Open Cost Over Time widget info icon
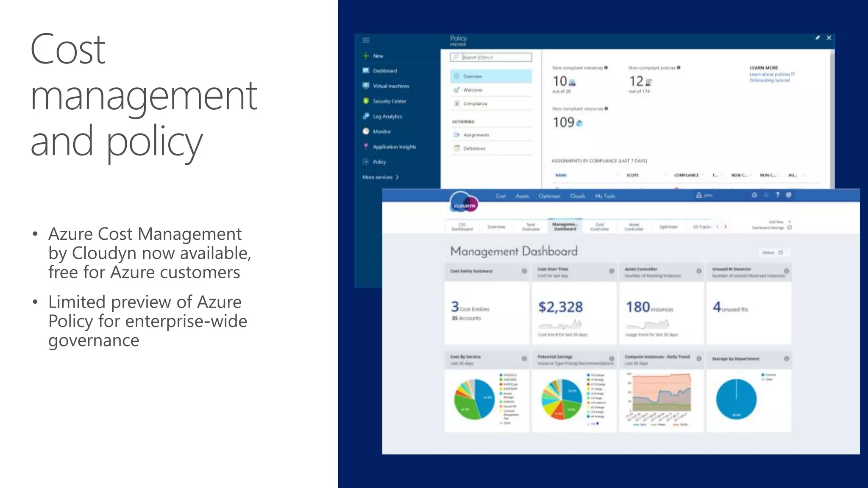The width and height of the screenshot is (868, 488). pyautogui.click(x=611, y=271)
